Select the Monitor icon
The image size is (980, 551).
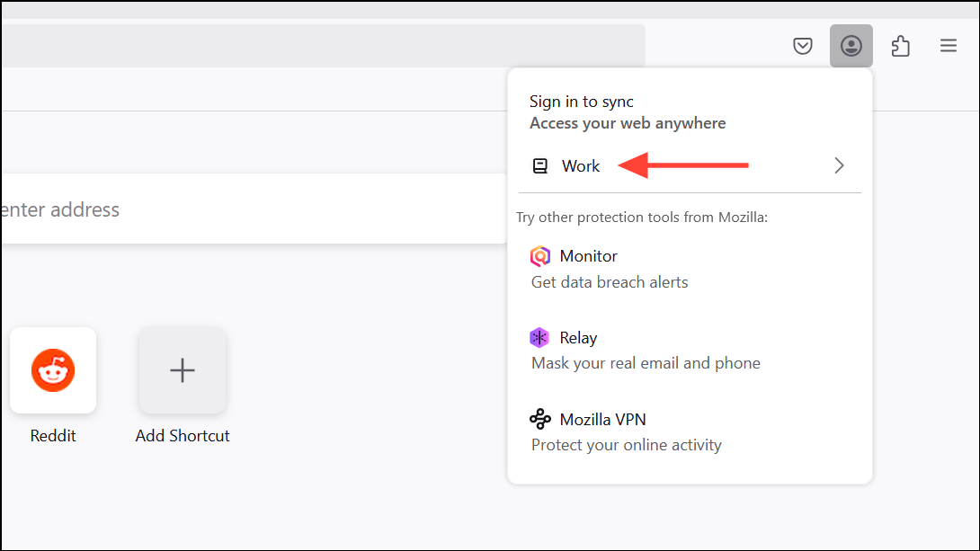point(539,256)
